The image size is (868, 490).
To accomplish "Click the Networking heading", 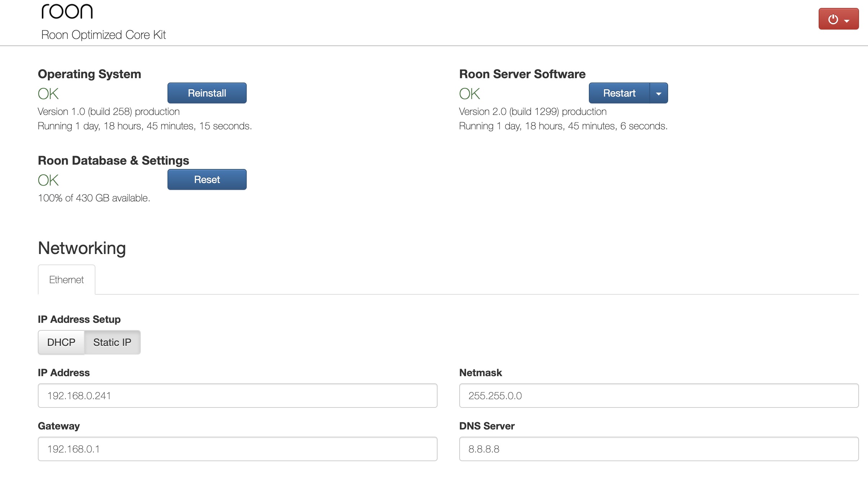I will pos(82,248).
